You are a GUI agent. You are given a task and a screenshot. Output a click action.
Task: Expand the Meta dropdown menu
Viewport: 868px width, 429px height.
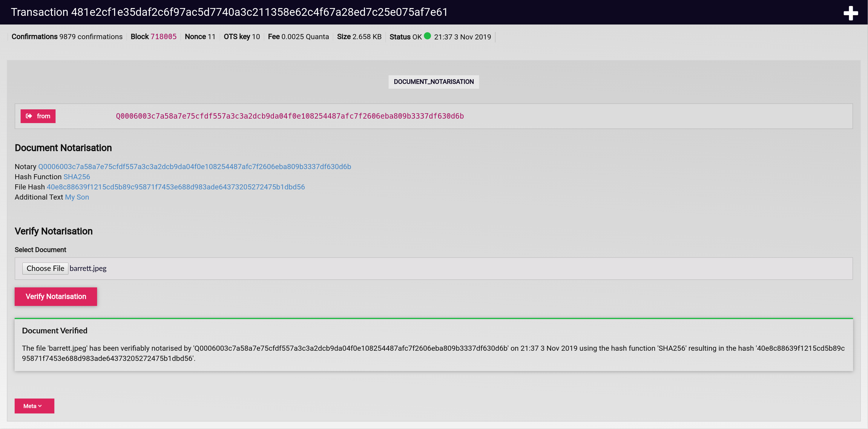[34, 406]
